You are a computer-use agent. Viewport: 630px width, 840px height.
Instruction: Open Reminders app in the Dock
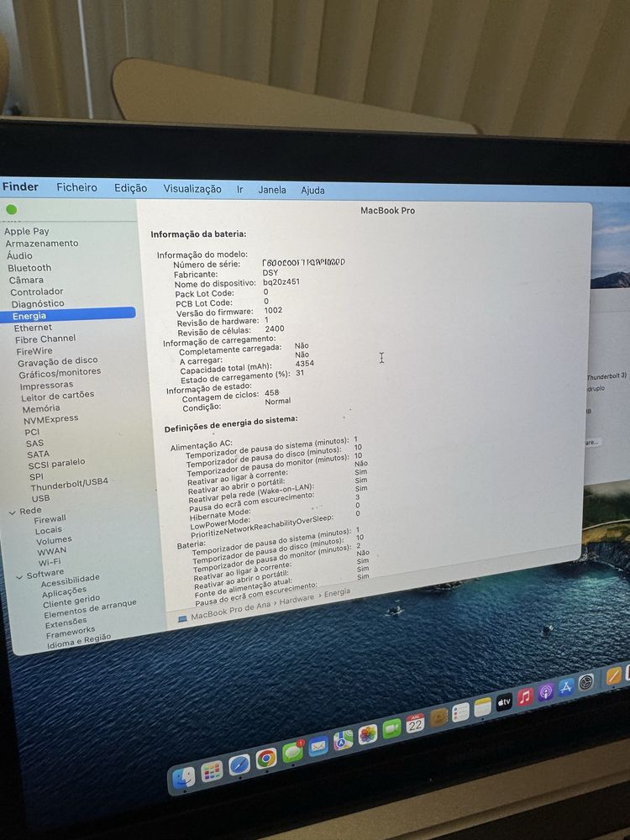coord(460,712)
